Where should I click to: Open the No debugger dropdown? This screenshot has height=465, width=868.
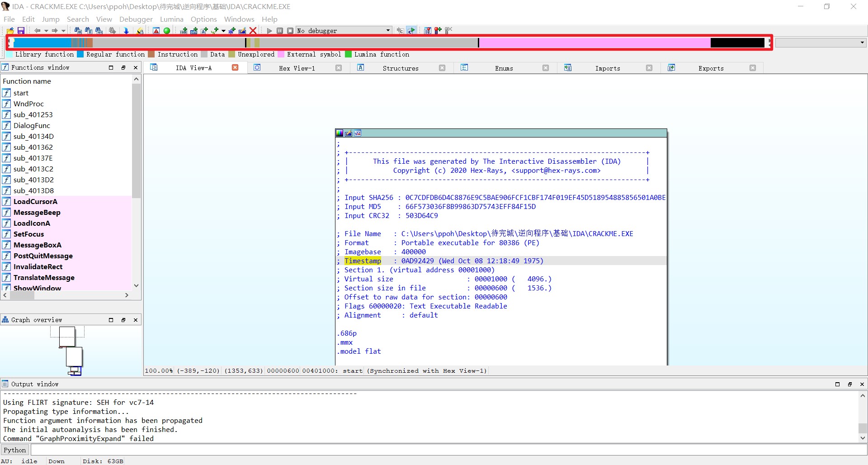point(388,31)
